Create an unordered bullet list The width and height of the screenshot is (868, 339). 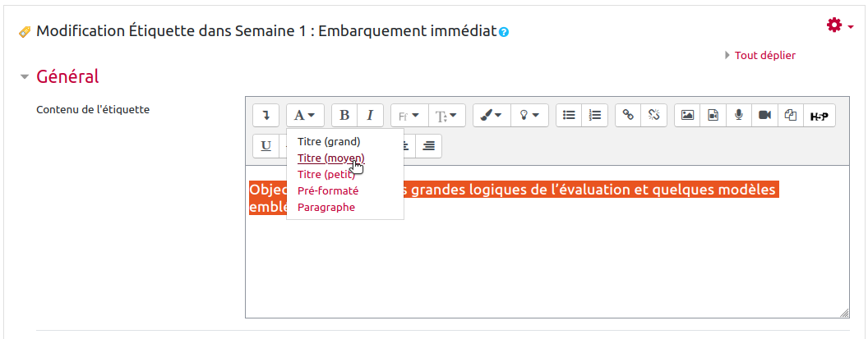click(569, 116)
